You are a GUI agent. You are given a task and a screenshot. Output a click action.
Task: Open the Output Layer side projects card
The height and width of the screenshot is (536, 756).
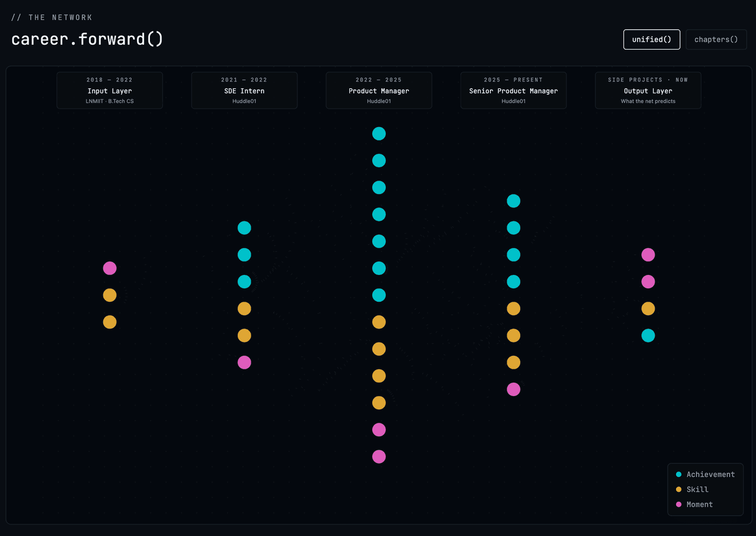pyautogui.click(x=648, y=90)
